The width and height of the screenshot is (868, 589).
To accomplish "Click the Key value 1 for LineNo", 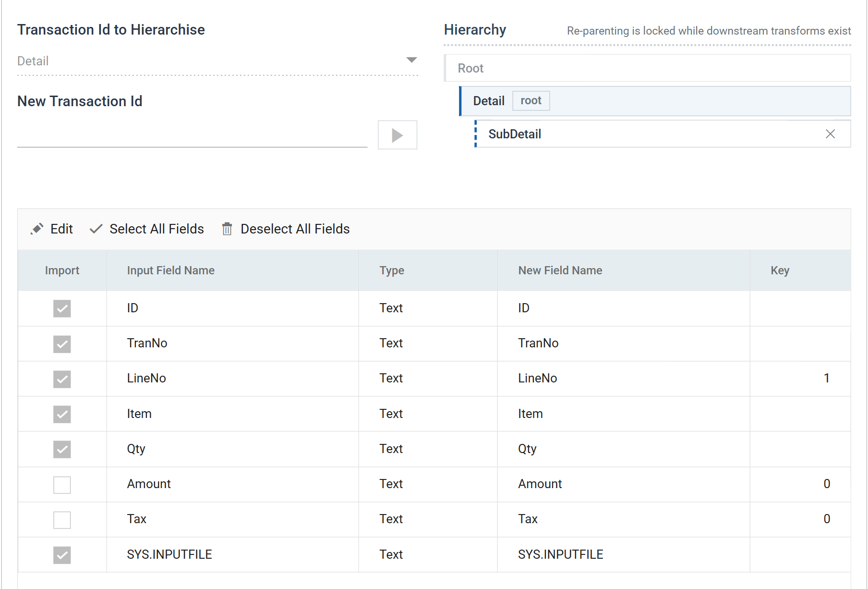I will pyautogui.click(x=827, y=378).
